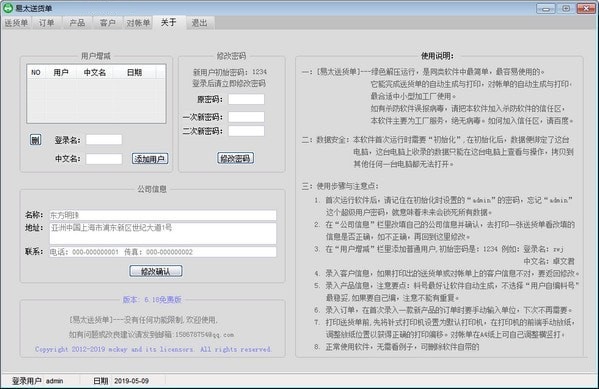Viewport: 599px width, 389px height.
Task: Click the 退出 tab to exit
Action: coord(199,23)
